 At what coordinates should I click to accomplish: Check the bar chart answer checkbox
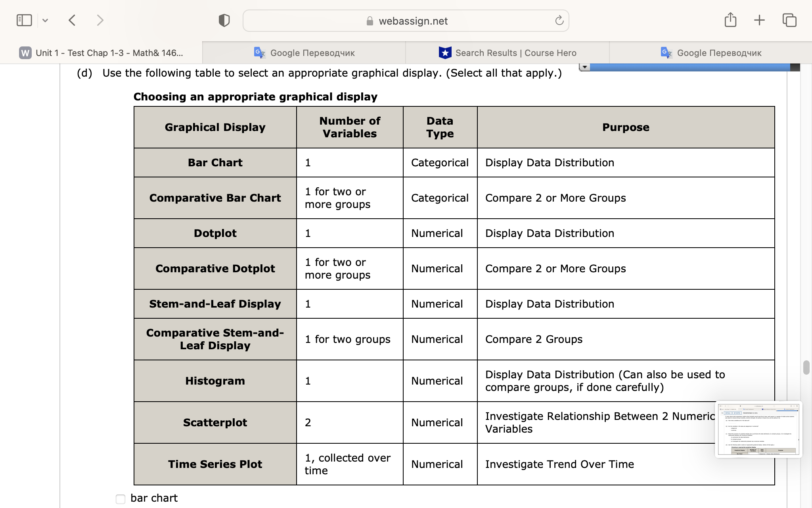[120, 499]
